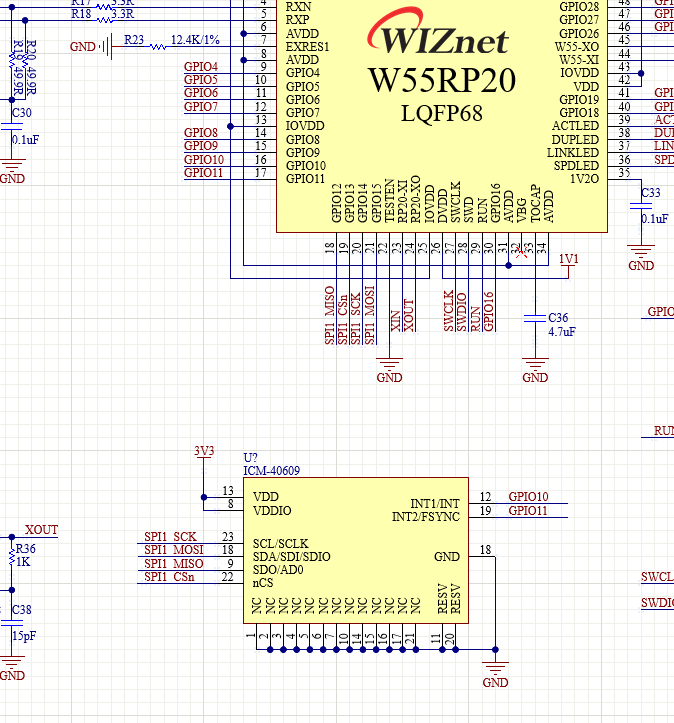Viewport: 674px width, 723px height.
Task: Select the 15pF value of C38
Action: pyautogui.click(x=24, y=636)
